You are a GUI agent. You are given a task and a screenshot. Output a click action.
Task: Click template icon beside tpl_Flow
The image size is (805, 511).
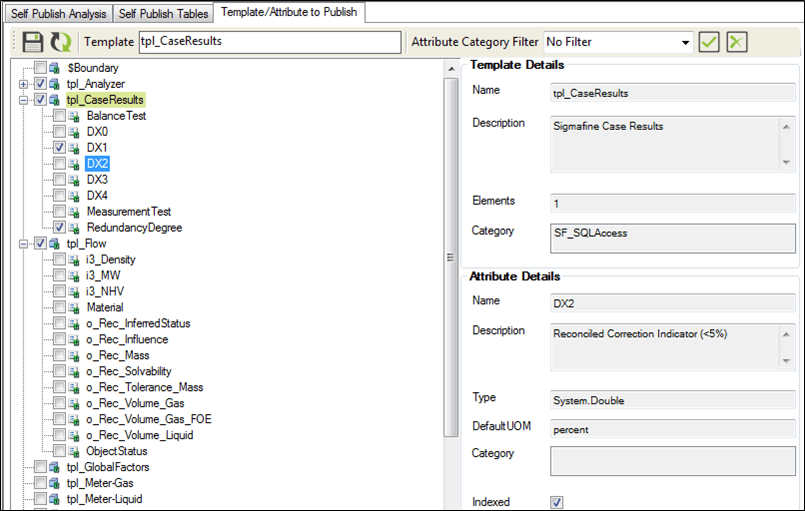54,243
